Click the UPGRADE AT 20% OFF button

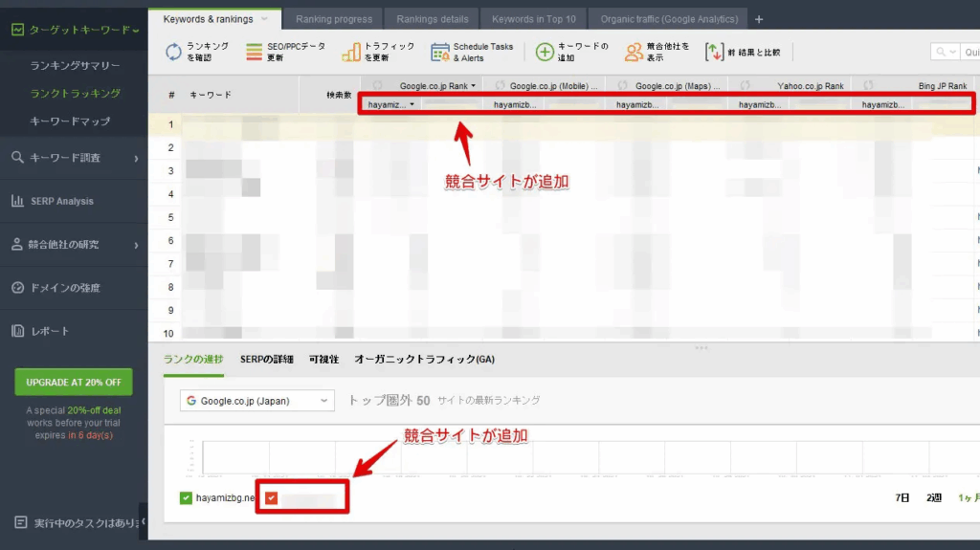click(x=74, y=382)
